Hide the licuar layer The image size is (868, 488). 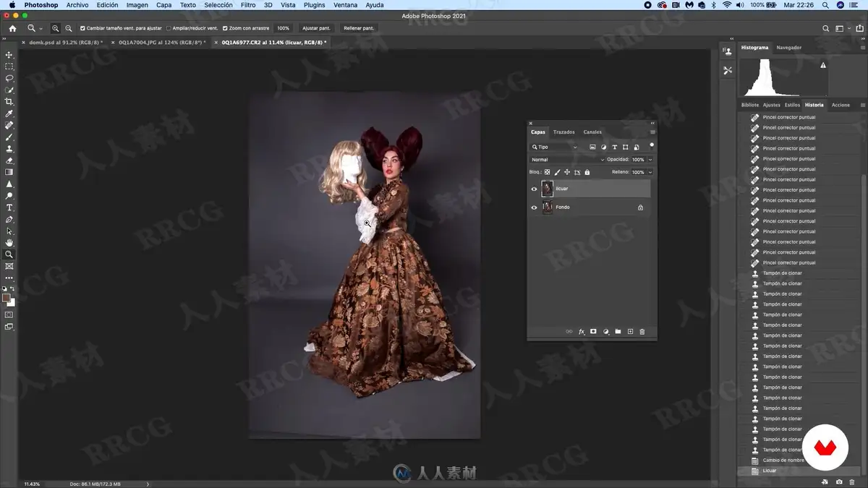point(535,189)
